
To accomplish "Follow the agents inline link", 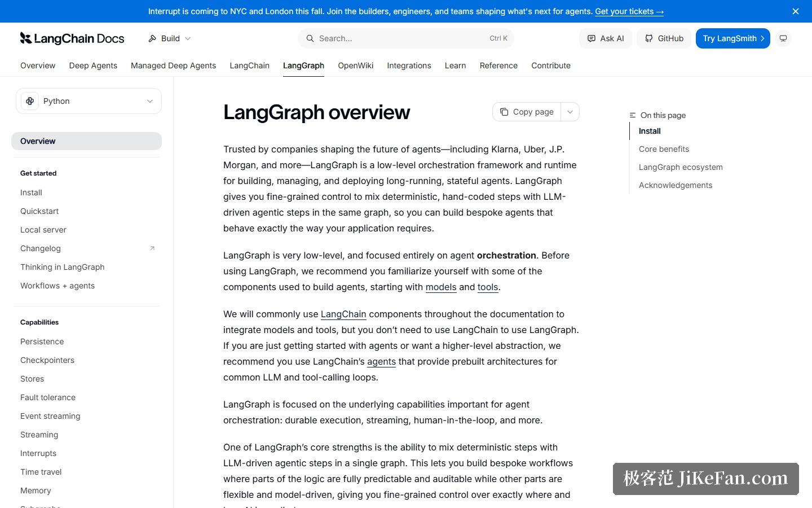I will (x=381, y=361).
